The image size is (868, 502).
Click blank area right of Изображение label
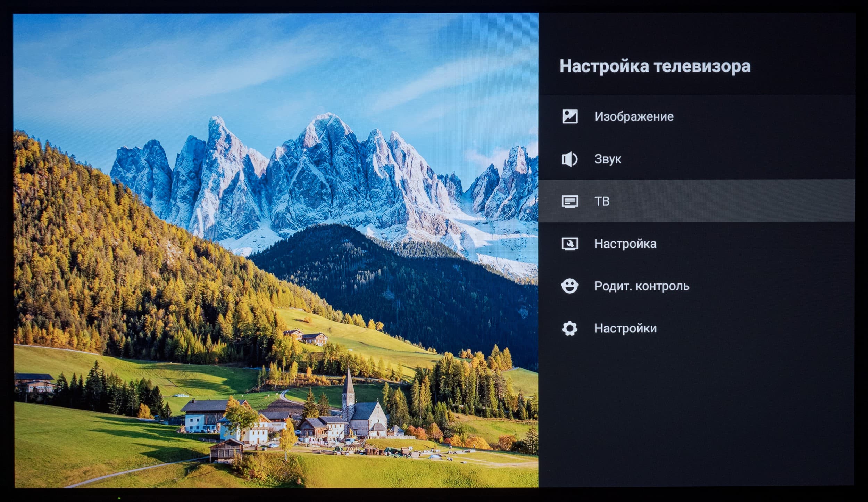[764, 116]
